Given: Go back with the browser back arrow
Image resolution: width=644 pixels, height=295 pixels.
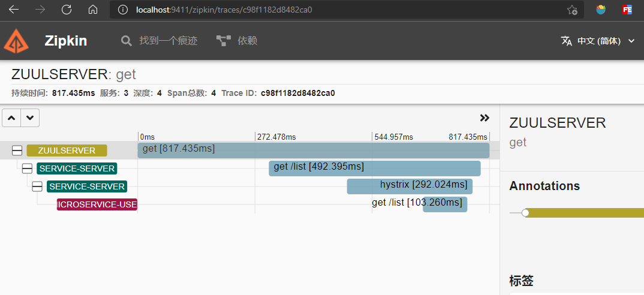Looking at the screenshot, I should tap(14, 10).
